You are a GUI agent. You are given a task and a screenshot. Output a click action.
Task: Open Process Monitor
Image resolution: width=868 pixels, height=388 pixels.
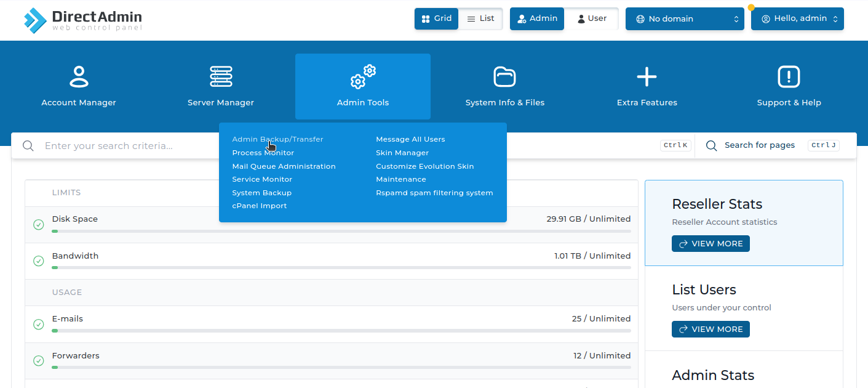pyautogui.click(x=263, y=153)
